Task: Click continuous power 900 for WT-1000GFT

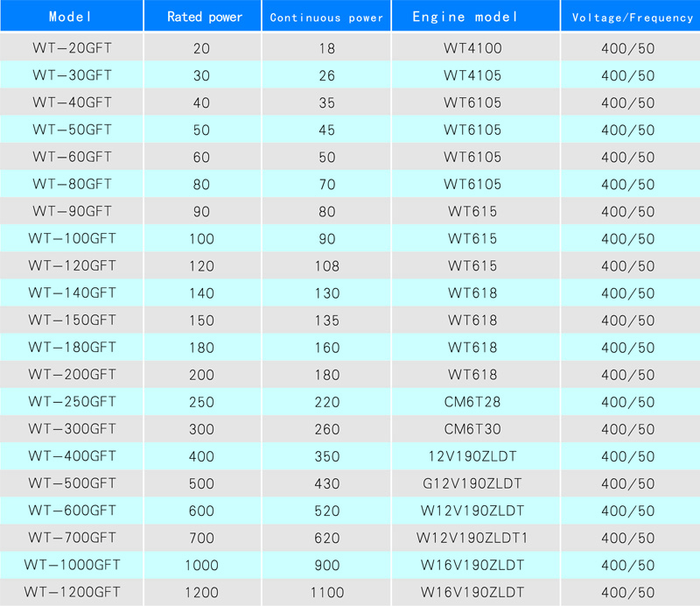Action: 326,566
